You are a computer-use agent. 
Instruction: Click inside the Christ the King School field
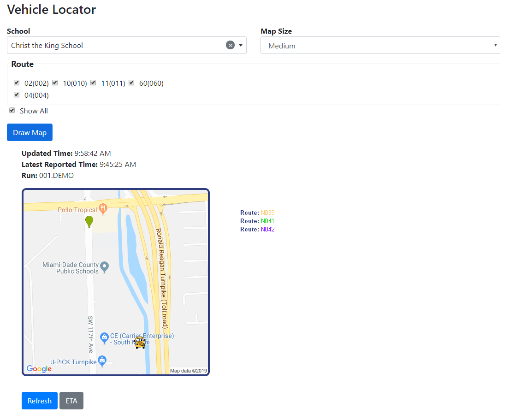tap(115, 46)
